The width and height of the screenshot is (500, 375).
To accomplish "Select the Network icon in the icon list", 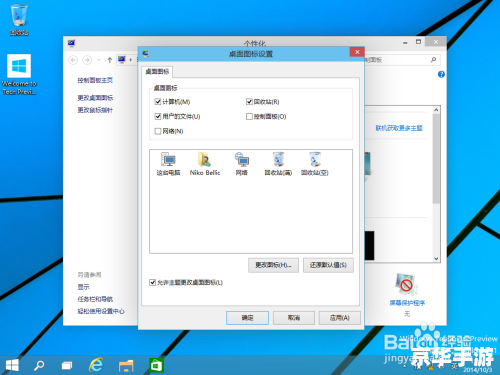I will 242,163.
